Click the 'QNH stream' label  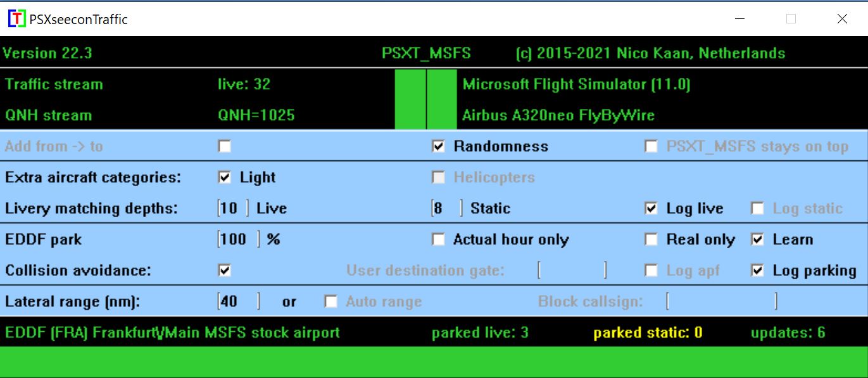pyautogui.click(x=49, y=115)
